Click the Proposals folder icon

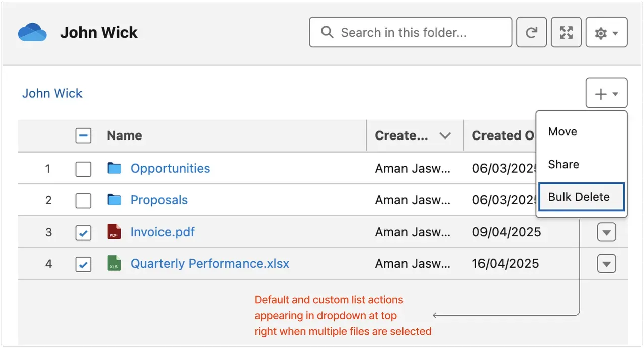click(114, 200)
